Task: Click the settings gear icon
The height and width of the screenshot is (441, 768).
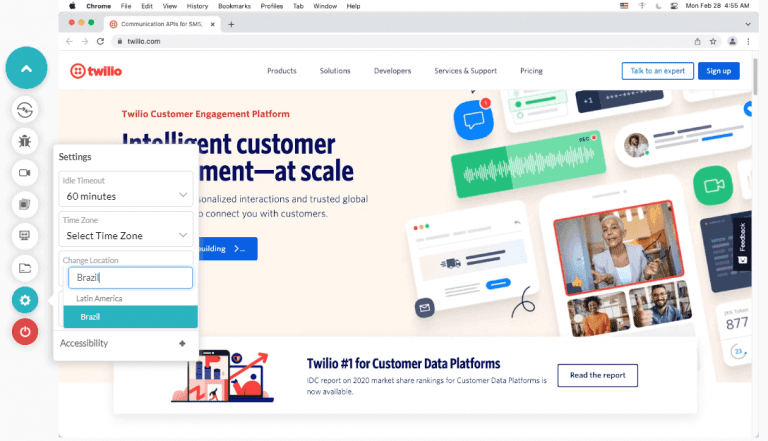Action: 26,300
